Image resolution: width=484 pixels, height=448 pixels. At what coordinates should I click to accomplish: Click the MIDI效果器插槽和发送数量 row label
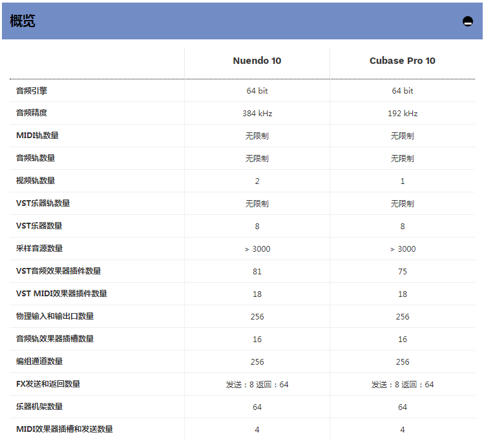(x=64, y=429)
